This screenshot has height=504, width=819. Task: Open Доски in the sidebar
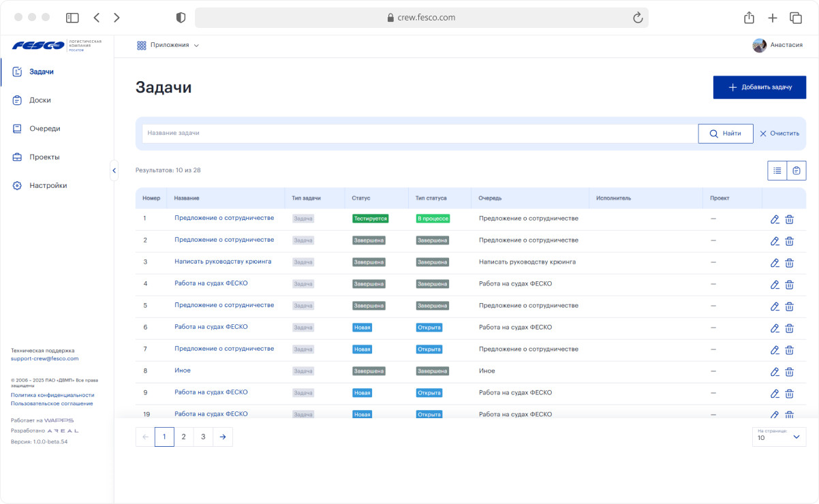coord(40,100)
